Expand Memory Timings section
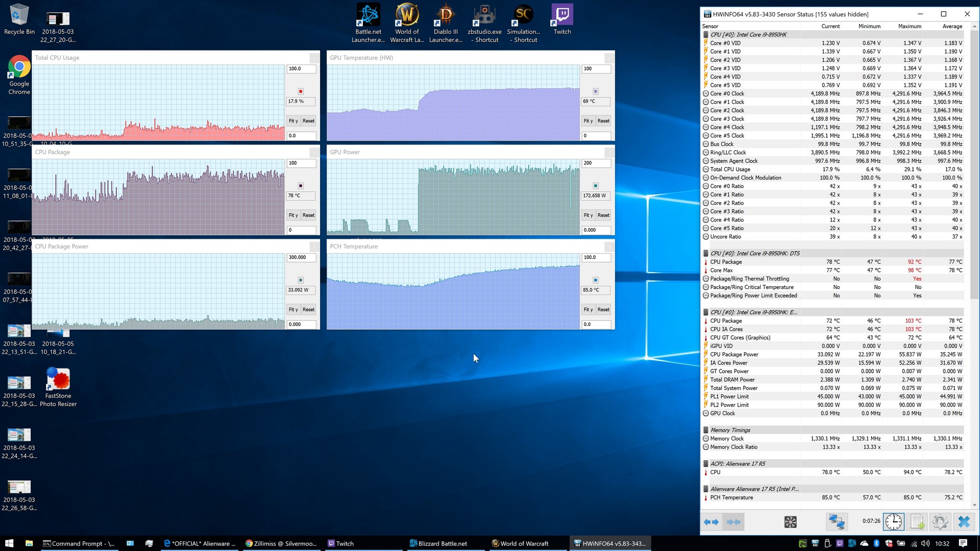Image resolution: width=980 pixels, height=551 pixels. (706, 430)
